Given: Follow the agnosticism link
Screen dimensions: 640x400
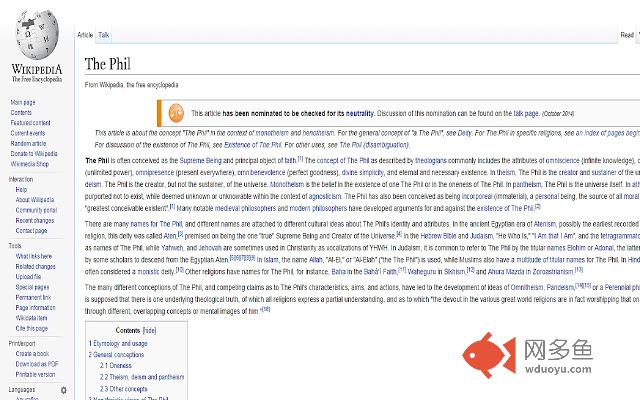Looking at the screenshot, I should coord(324,196).
